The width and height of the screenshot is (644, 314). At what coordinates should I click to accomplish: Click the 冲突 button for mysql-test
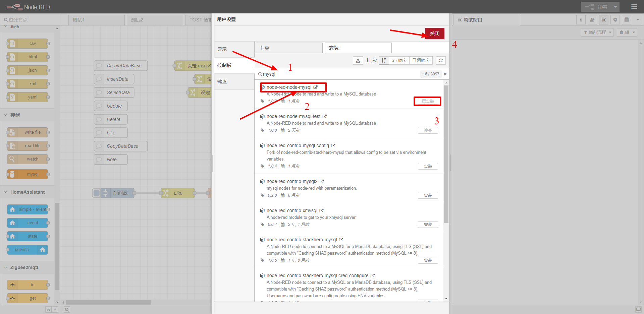point(428,130)
